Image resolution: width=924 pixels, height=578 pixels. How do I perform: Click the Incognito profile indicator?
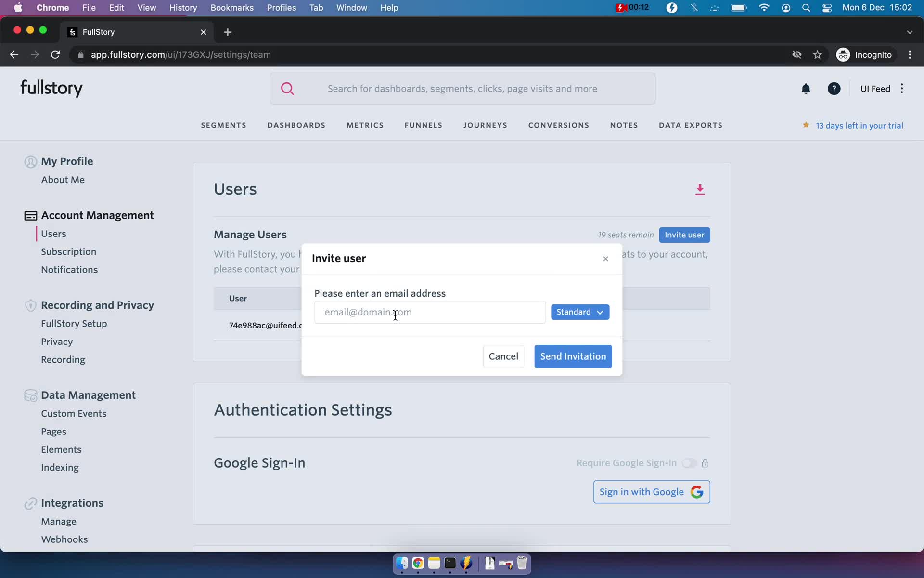864,55
